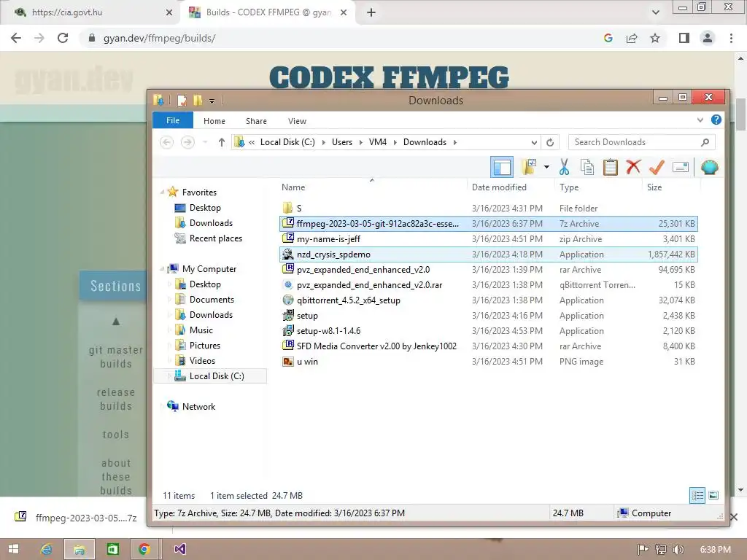Go up one folder level arrow
Viewport: 747px width, 560px height.
coord(221,142)
